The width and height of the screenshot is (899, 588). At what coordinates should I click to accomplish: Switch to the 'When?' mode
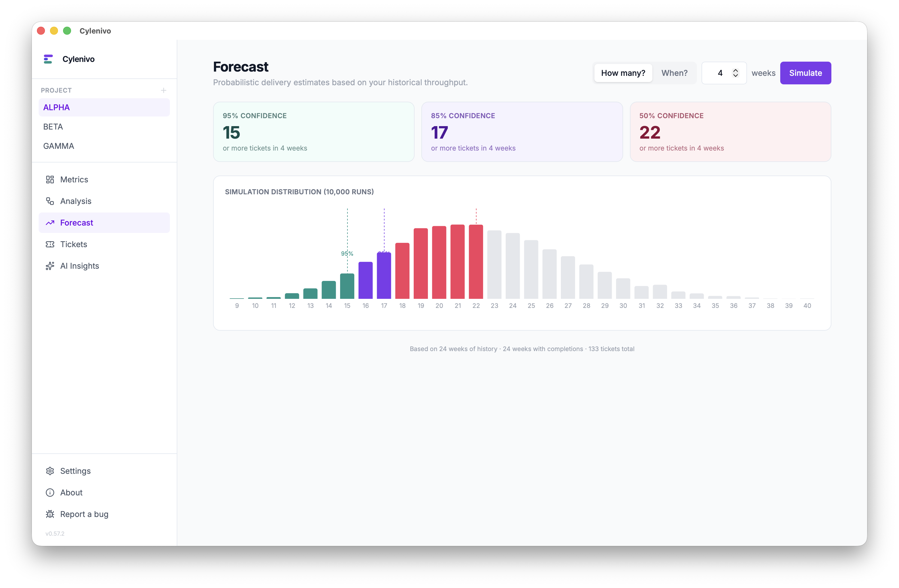click(x=675, y=73)
